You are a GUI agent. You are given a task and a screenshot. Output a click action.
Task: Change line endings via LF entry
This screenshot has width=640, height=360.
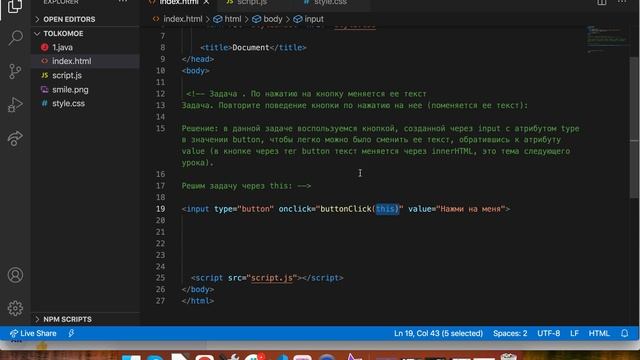574,333
